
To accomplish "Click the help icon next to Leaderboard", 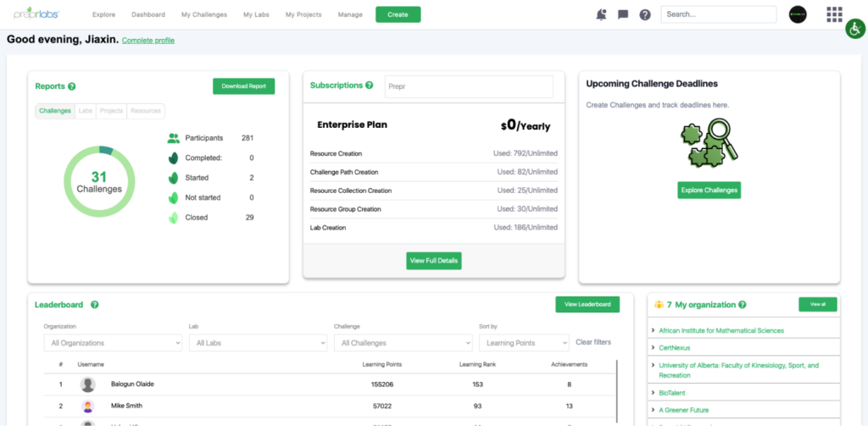I will [x=95, y=305].
